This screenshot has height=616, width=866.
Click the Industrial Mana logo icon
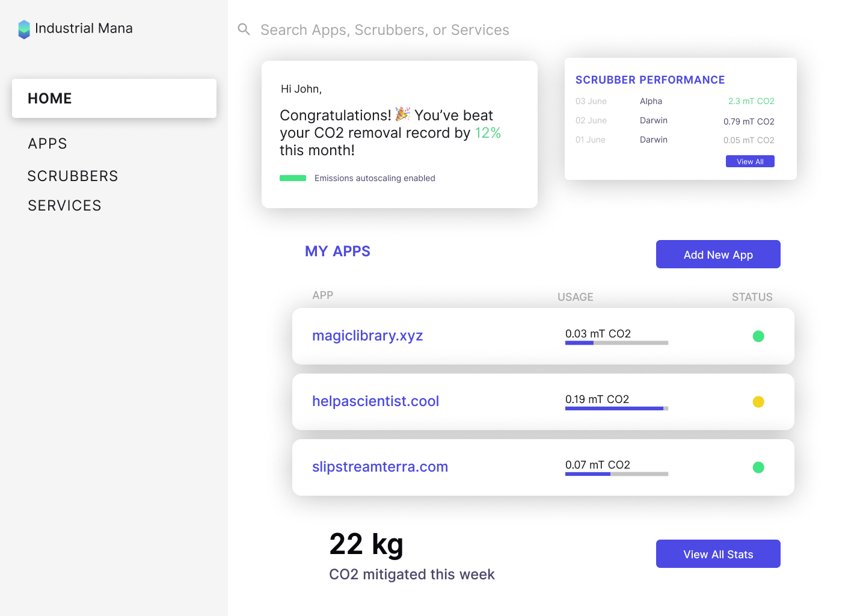click(x=24, y=29)
